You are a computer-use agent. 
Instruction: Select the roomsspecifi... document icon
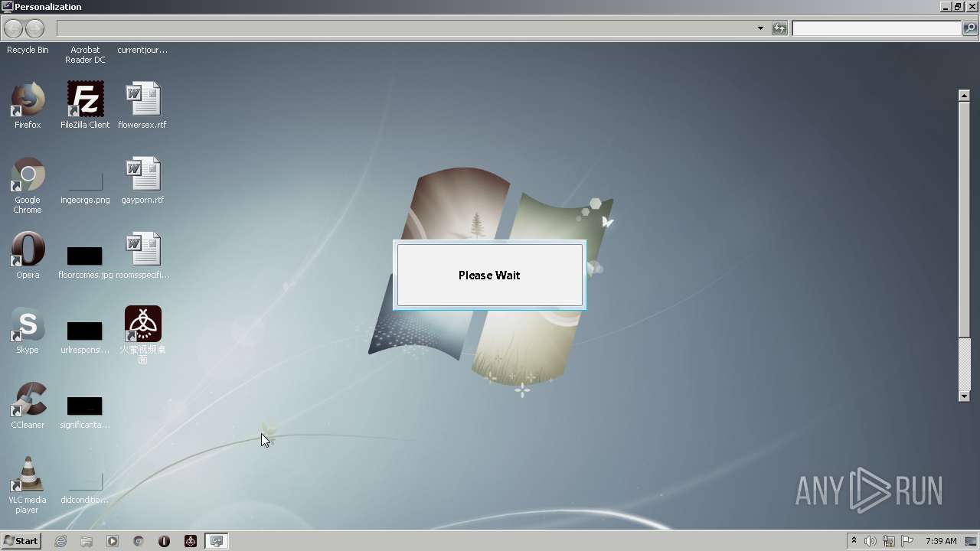point(142,249)
